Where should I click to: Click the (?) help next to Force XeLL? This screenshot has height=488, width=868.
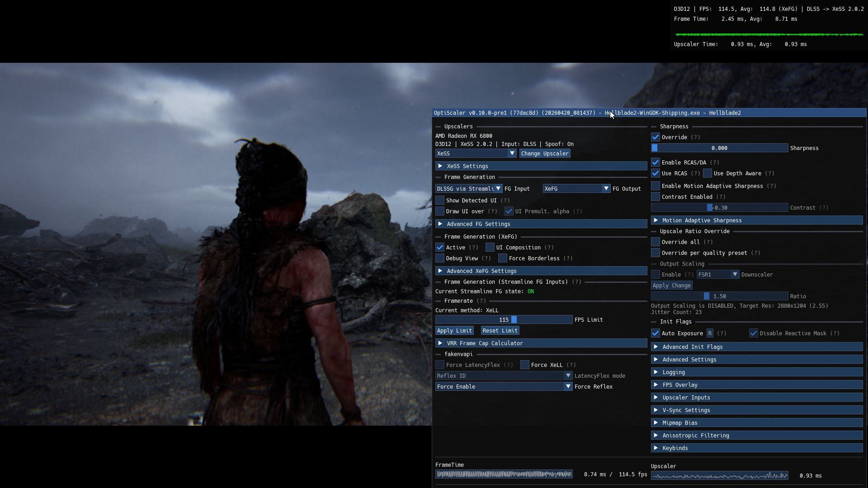(571, 365)
